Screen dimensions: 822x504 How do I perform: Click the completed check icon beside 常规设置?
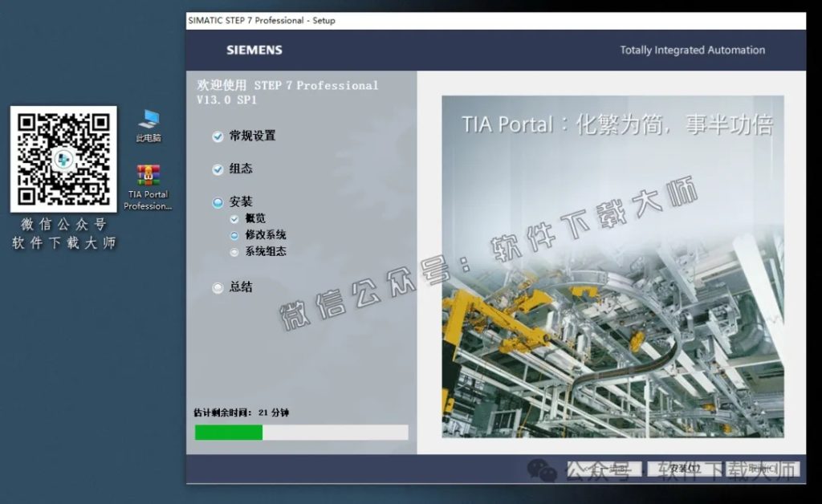click(218, 136)
